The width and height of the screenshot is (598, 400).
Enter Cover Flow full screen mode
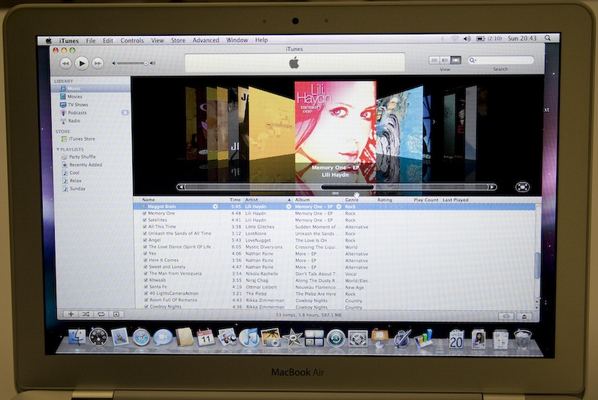tap(522, 187)
